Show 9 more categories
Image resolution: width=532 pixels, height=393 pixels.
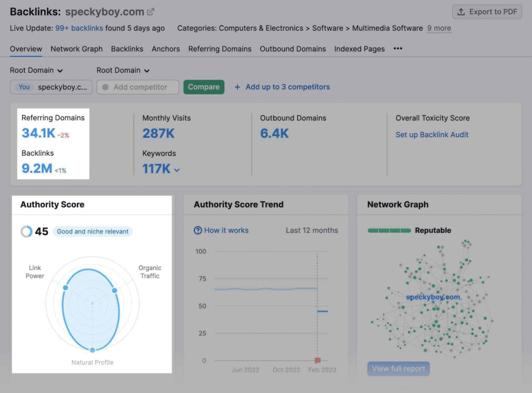[438, 28]
